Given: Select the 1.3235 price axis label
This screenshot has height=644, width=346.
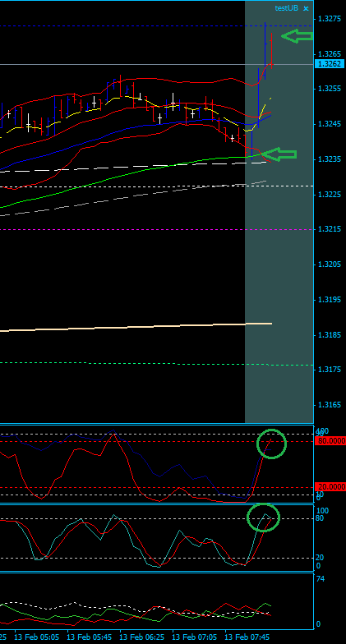Looking at the screenshot, I should [329, 159].
